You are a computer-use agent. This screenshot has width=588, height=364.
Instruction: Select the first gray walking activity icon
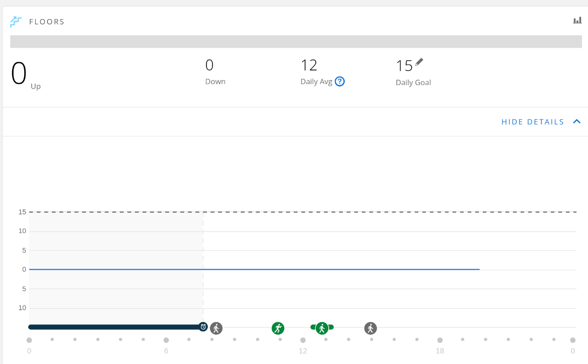click(x=216, y=328)
